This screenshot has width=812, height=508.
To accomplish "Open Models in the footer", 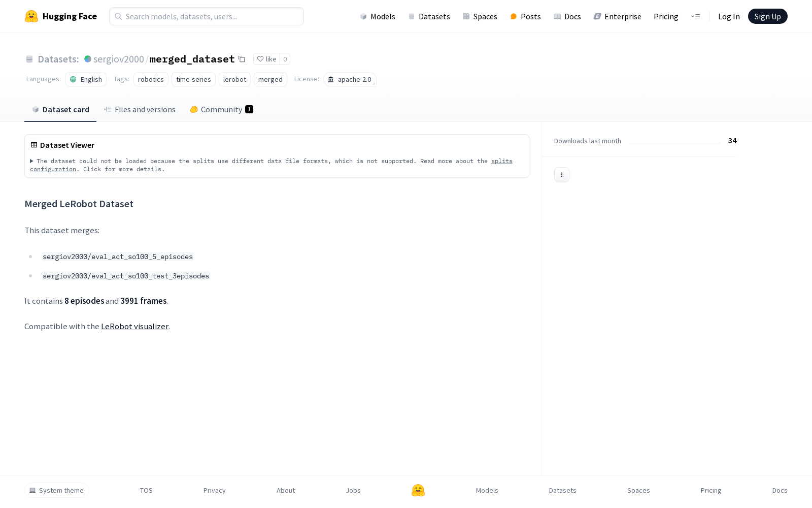I will click(487, 490).
